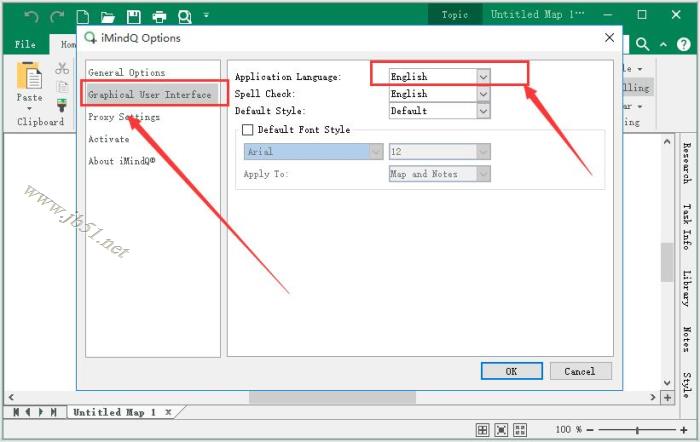Open the Default Style dropdown

click(483, 111)
